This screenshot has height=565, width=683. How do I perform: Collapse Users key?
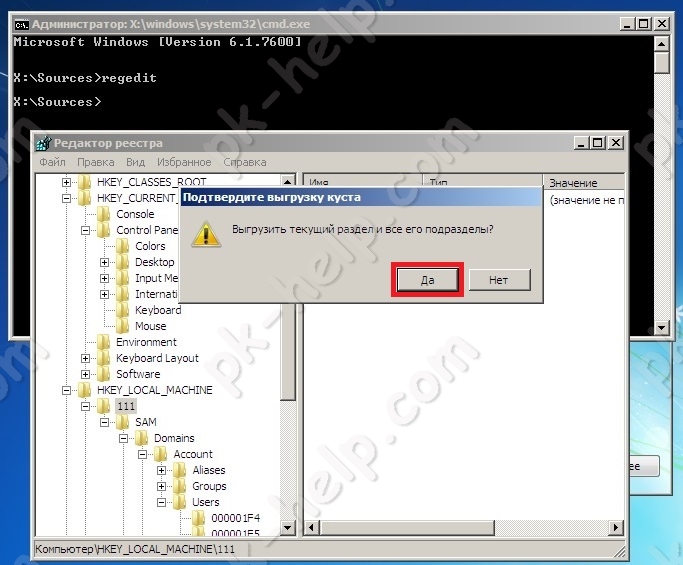162,502
